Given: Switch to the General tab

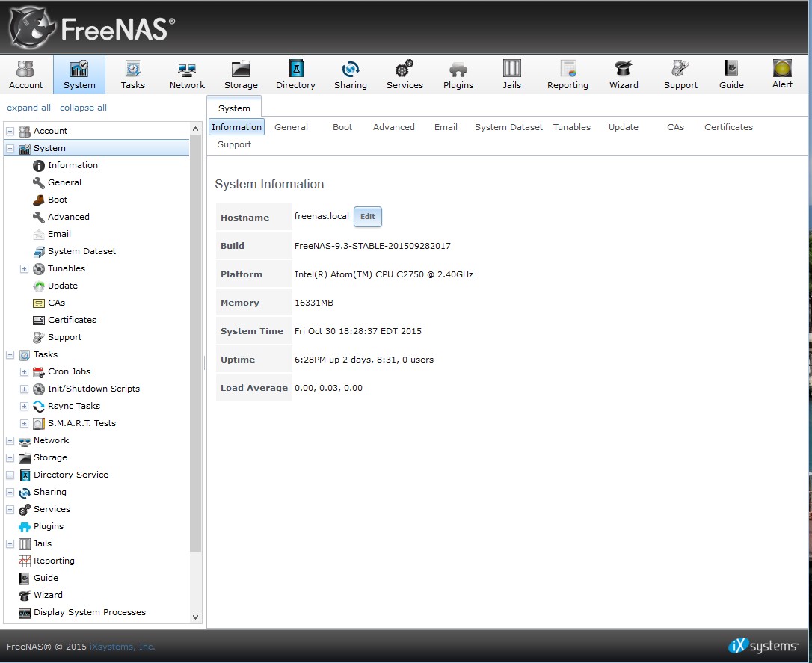Looking at the screenshot, I should [x=291, y=127].
